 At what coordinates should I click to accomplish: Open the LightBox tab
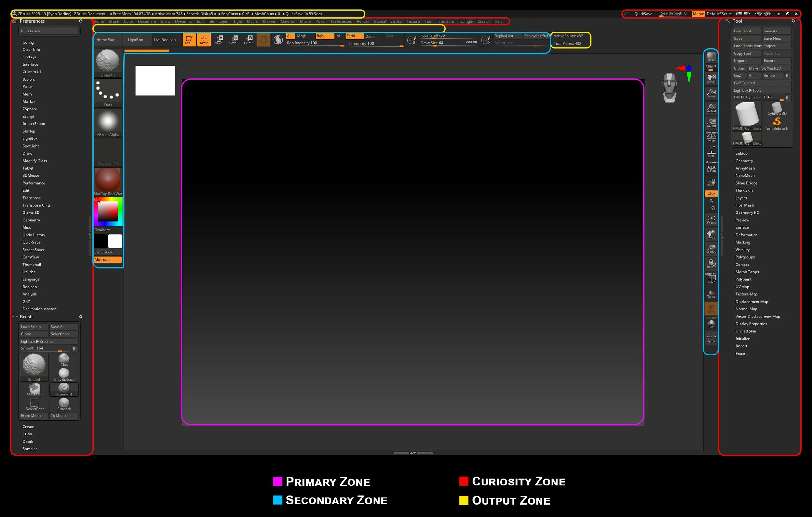(x=135, y=40)
